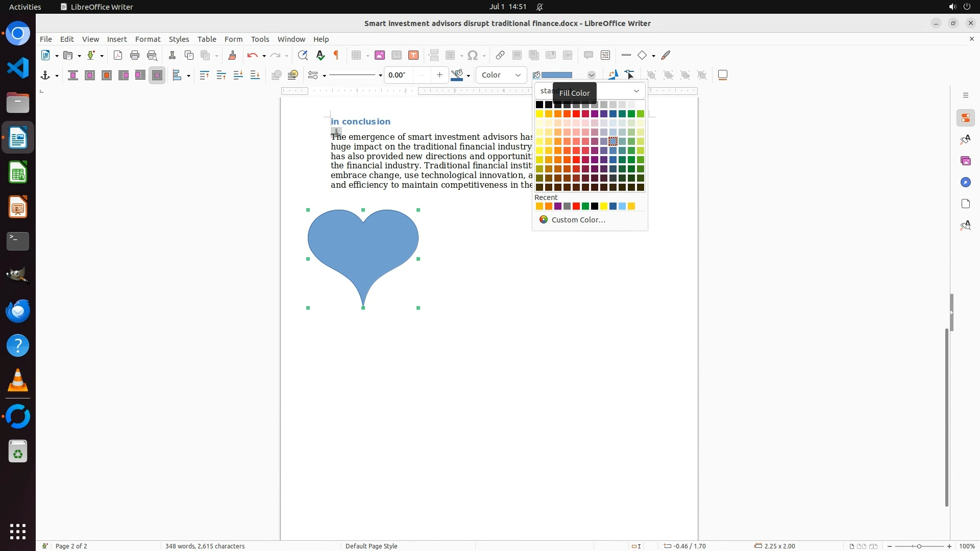The width and height of the screenshot is (980, 551).
Task: Click the Bring to Front icon
Action: (204, 76)
